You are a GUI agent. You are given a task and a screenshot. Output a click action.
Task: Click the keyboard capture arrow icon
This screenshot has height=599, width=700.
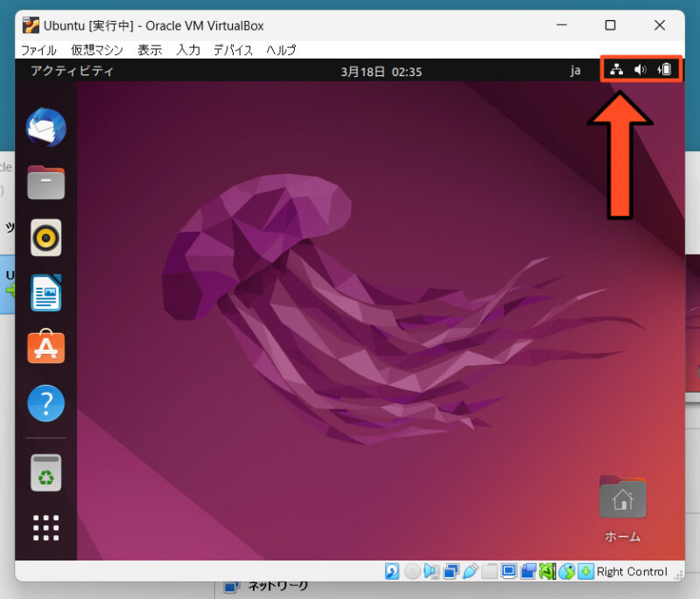(x=585, y=571)
